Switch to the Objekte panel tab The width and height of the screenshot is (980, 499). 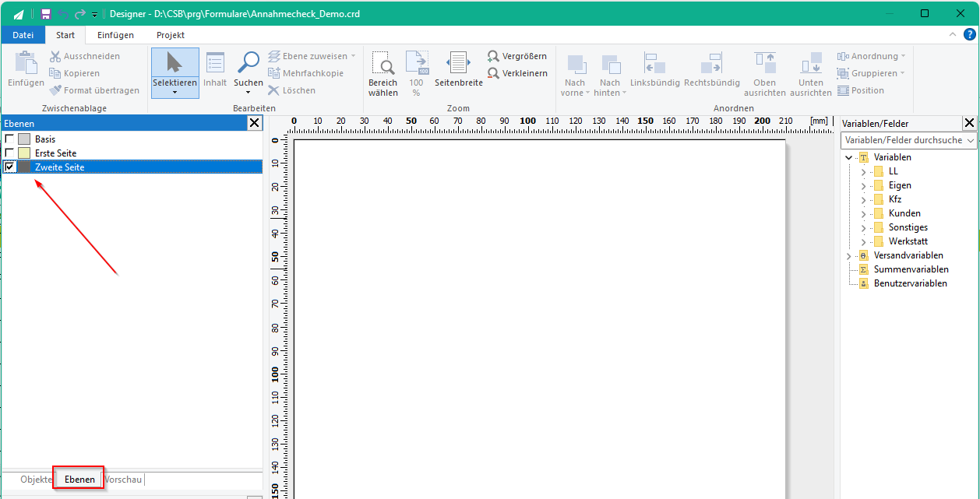pyautogui.click(x=36, y=480)
